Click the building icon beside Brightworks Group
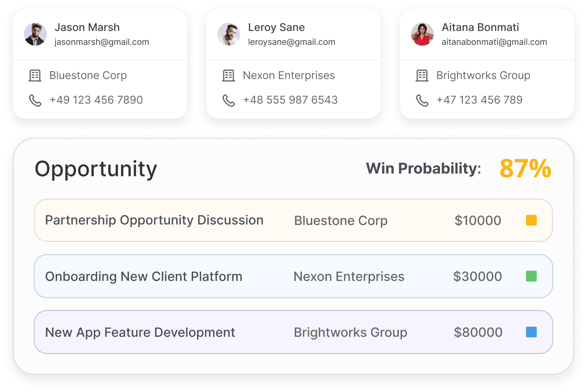The width and height of the screenshot is (587, 392). 422,75
